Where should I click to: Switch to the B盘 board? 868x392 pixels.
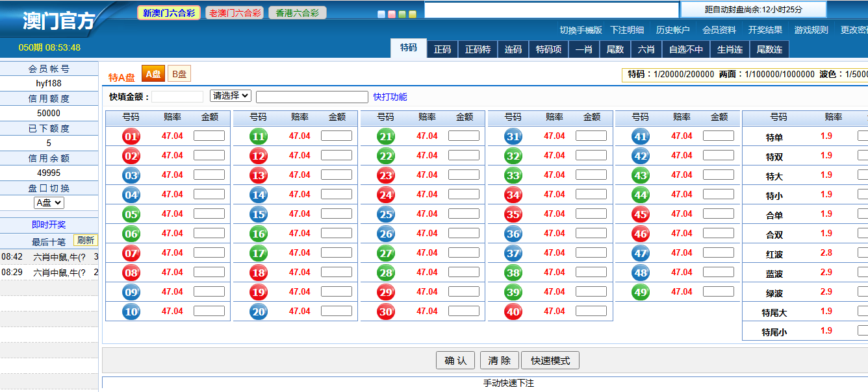pyautogui.click(x=179, y=73)
